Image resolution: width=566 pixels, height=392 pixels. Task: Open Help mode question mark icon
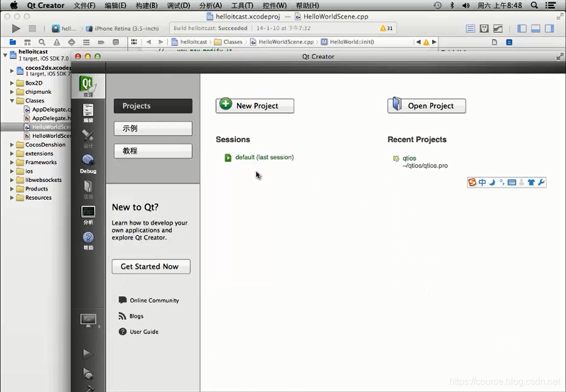pos(88,240)
